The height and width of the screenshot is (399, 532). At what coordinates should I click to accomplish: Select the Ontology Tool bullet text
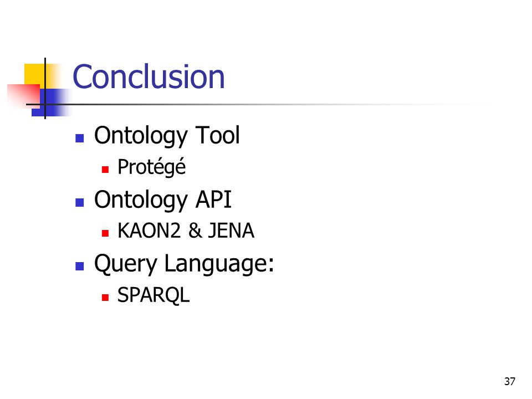167,136
